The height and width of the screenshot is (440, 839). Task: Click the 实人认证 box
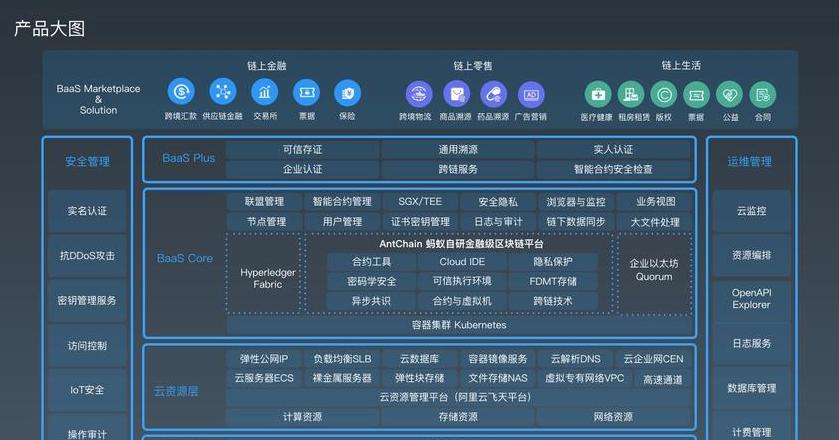(x=613, y=149)
